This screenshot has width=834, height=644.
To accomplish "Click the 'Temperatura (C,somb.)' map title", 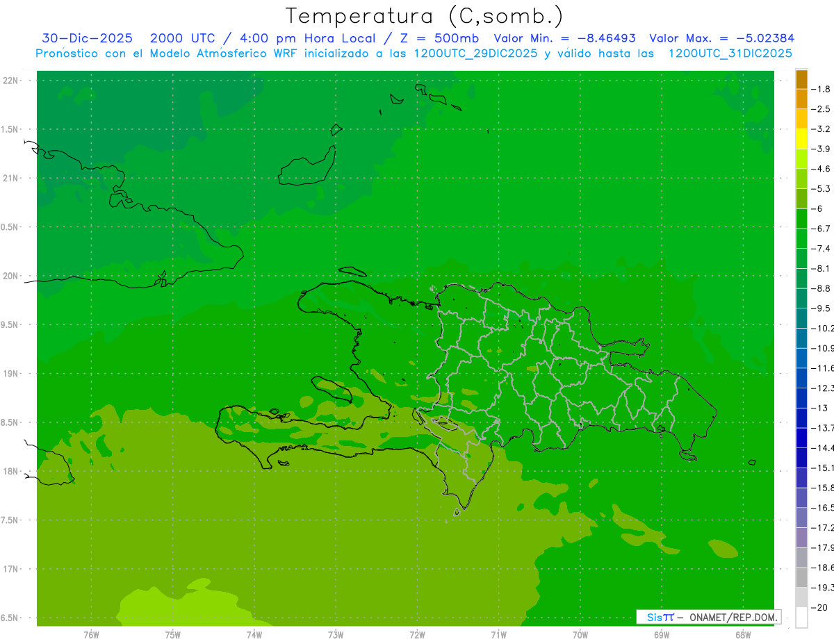I will pos(425,16).
